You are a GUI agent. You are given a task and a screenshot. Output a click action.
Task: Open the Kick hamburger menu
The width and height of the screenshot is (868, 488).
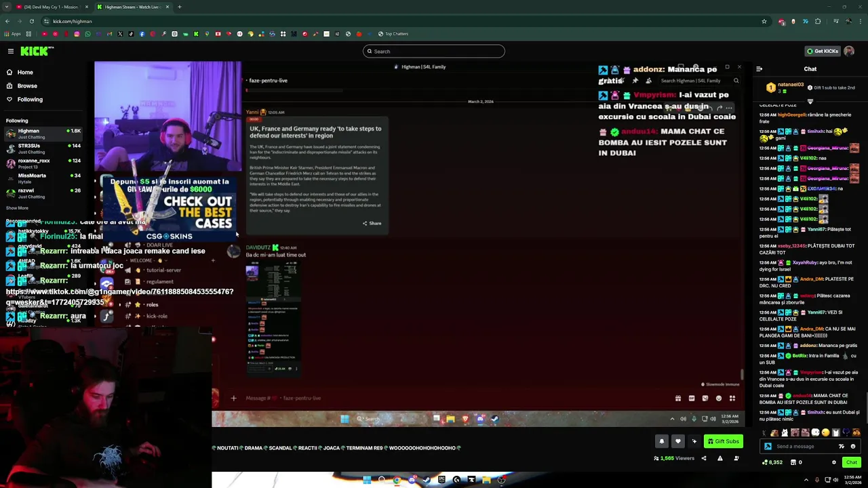(10, 51)
